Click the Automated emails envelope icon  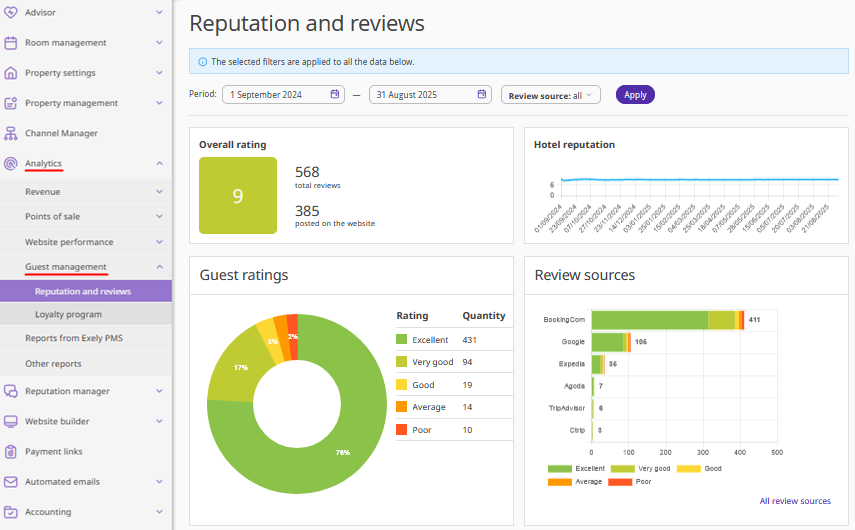click(x=11, y=481)
